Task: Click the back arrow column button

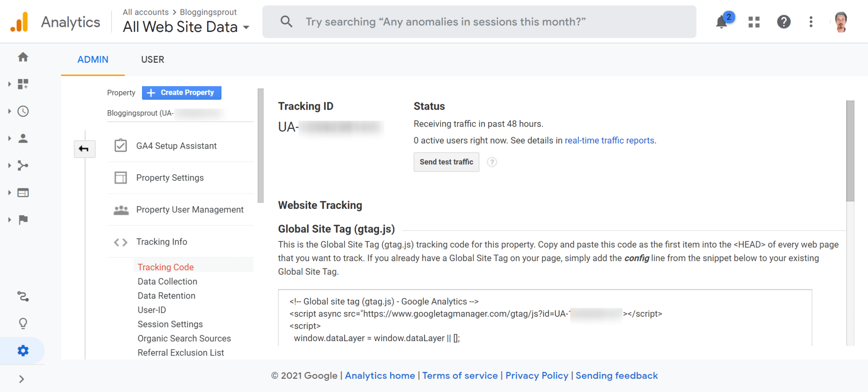Action: (x=84, y=149)
